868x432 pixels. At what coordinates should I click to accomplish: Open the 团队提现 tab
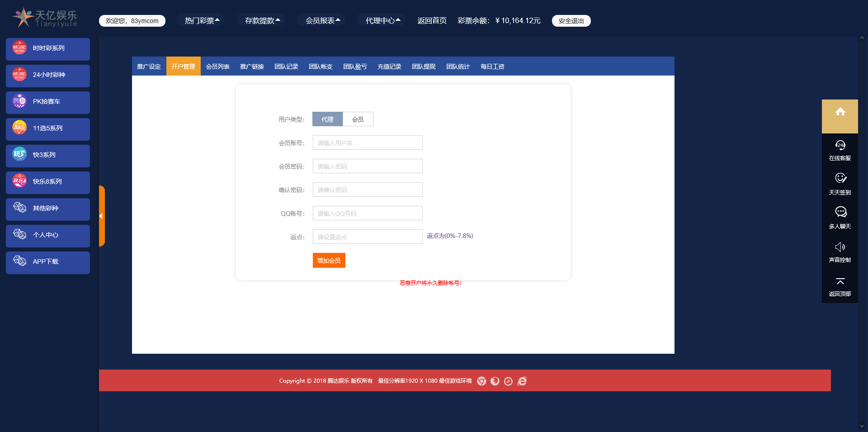click(424, 66)
